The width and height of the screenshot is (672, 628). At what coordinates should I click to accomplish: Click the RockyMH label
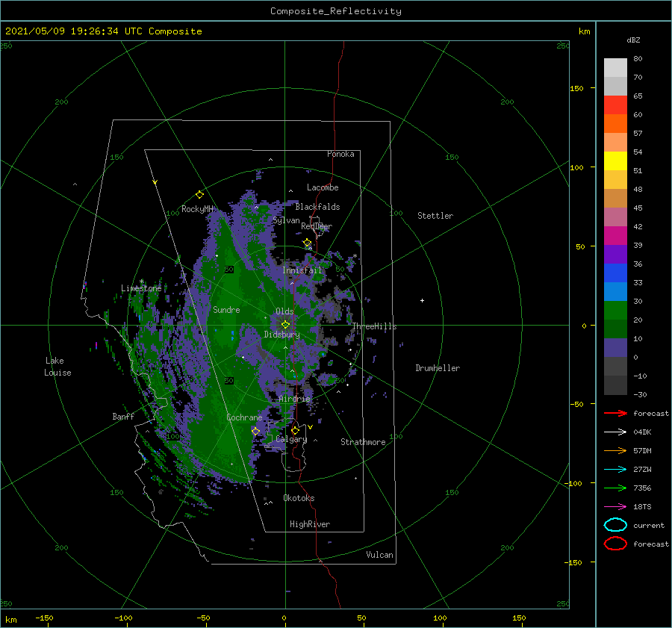(197, 209)
